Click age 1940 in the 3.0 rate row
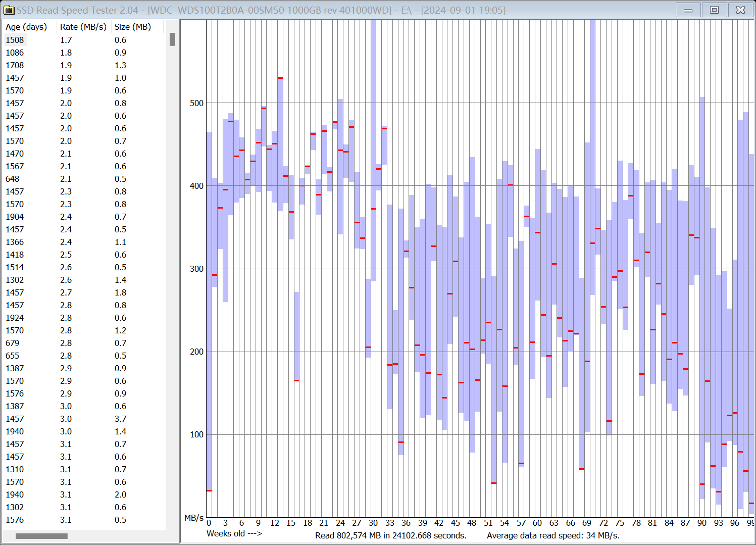The image size is (756, 545). tap(15, 431)
